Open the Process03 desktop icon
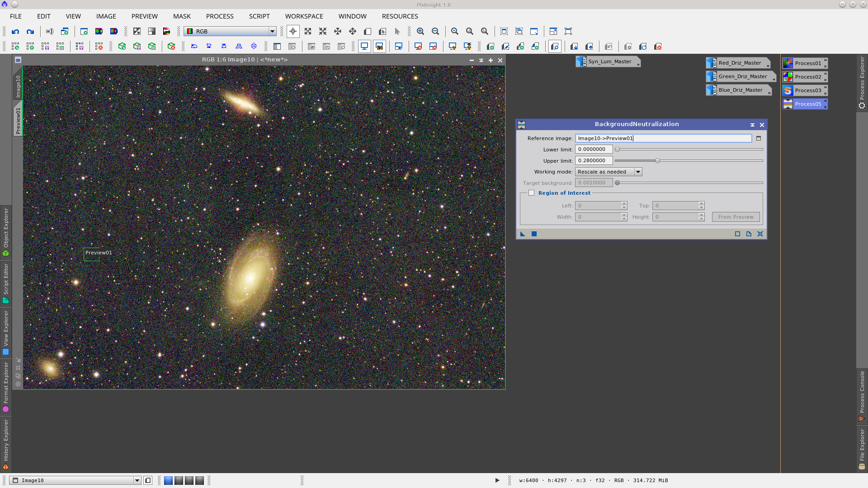This screenshot has width=868, height=488. 805,90
